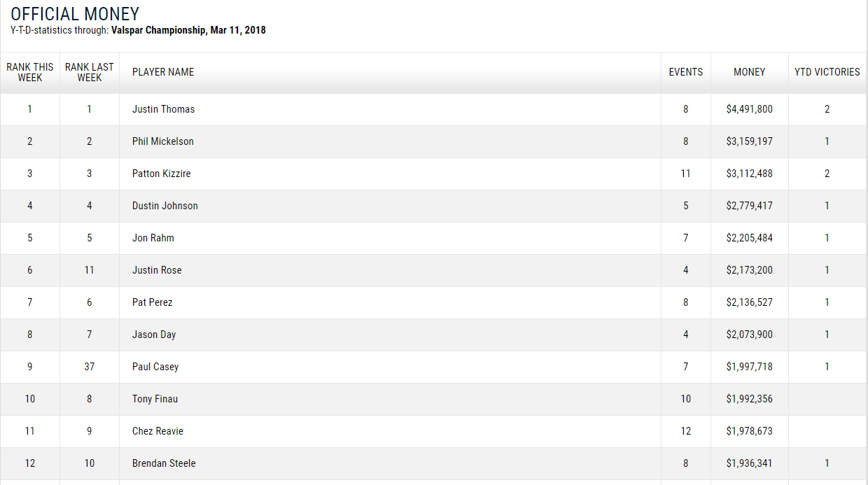Click the YTD Victories column header
This screenshot has width=868, height=485.
click(x=827, y=72)
